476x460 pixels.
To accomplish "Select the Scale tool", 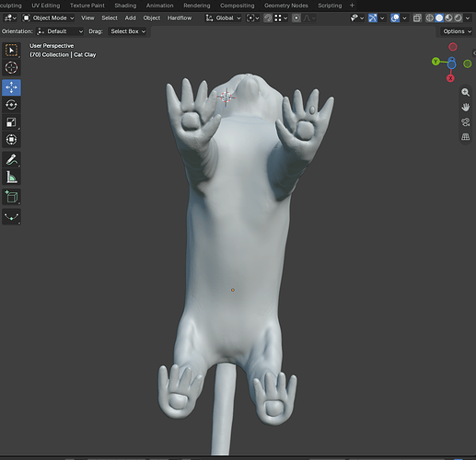I will pos(11,122).
